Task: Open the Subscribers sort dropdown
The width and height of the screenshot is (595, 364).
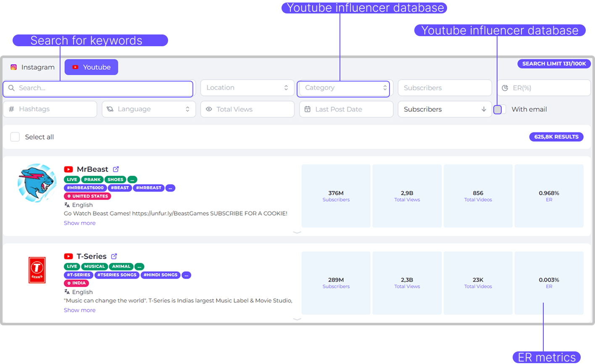Action: click(445, 109)
